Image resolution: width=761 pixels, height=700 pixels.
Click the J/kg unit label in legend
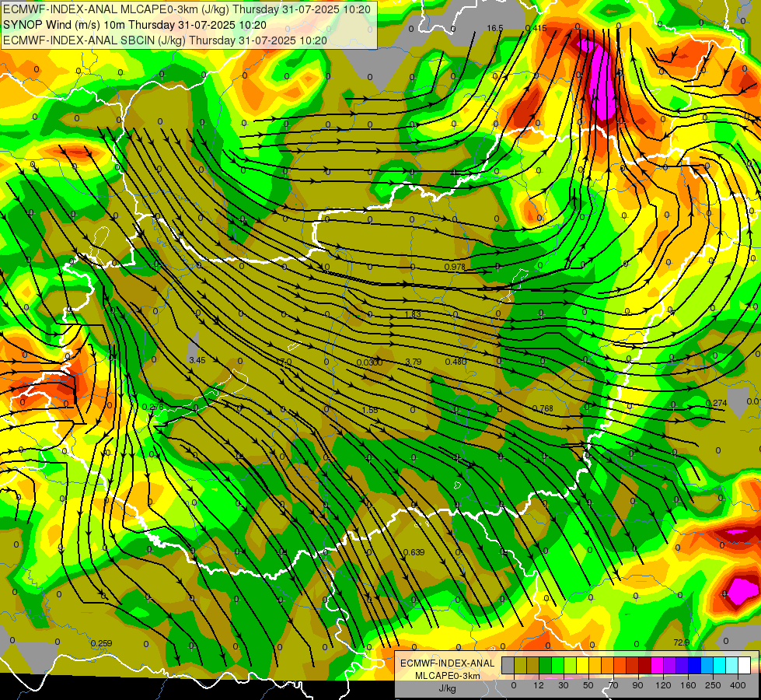click(448, 688)
